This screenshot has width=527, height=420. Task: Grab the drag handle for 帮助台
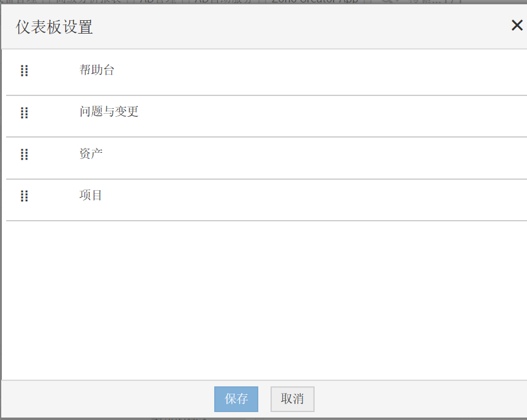click(24, 71)
